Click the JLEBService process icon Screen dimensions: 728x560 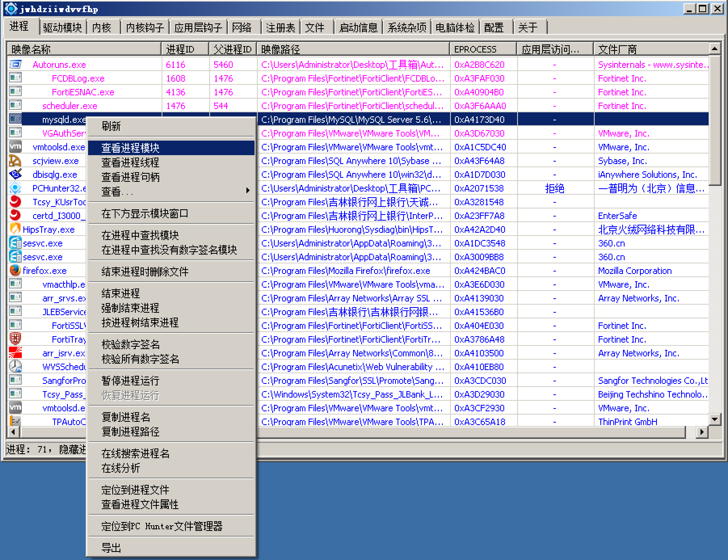[x=15, y=312]
